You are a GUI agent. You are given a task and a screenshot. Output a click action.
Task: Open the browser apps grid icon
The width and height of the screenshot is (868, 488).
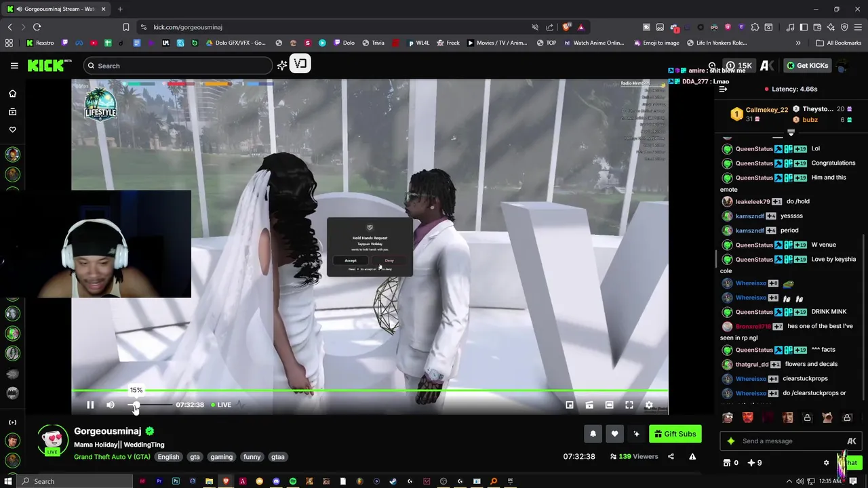9,43
